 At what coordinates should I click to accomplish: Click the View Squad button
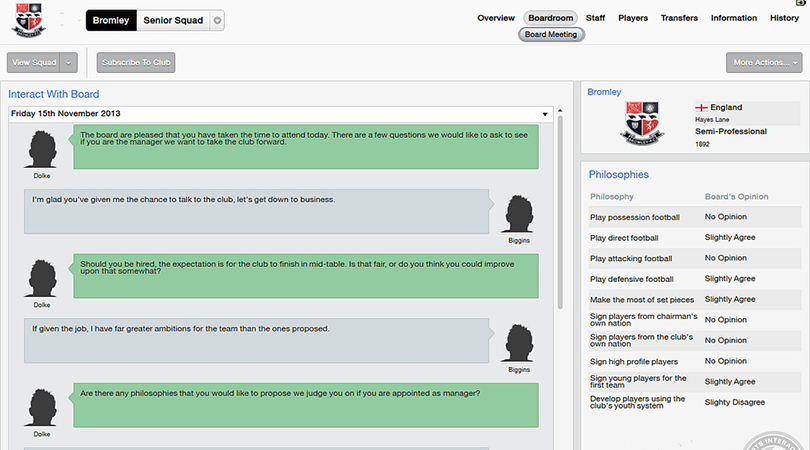click(x=34, y=62)
